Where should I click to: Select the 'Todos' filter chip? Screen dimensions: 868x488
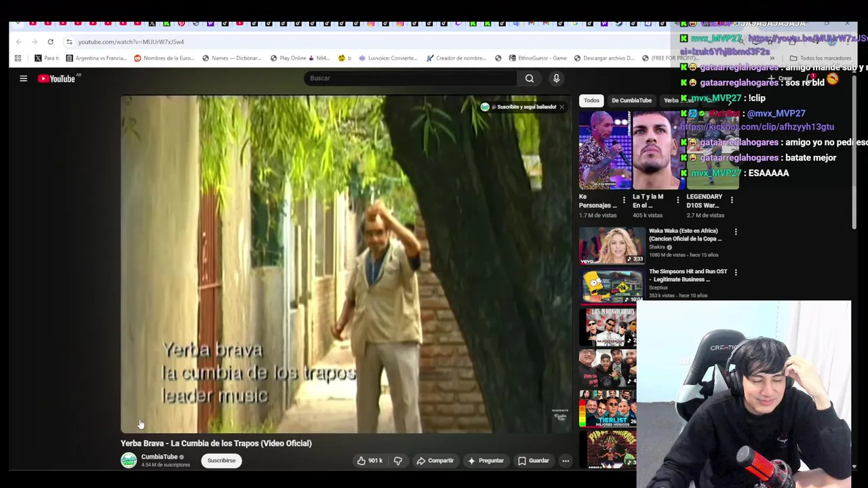tap(591, 101)
